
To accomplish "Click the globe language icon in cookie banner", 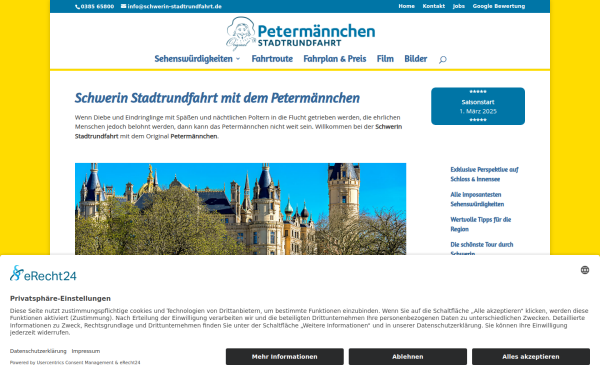I will coord(585,270).
